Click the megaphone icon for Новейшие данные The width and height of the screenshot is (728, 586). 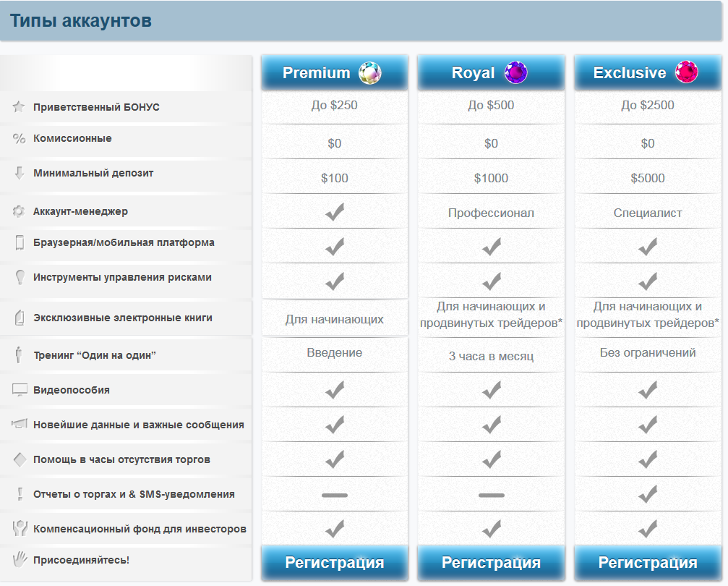point(20,423)
